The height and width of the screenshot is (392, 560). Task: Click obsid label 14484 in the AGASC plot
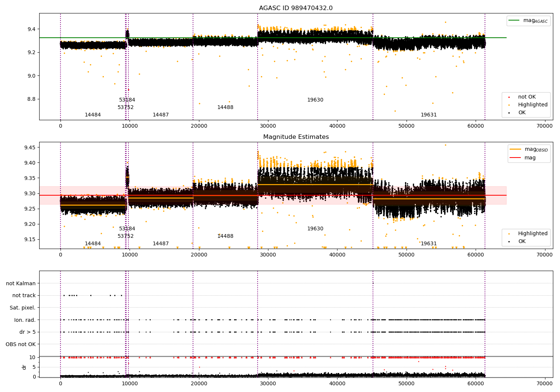(x=93, y=115)
